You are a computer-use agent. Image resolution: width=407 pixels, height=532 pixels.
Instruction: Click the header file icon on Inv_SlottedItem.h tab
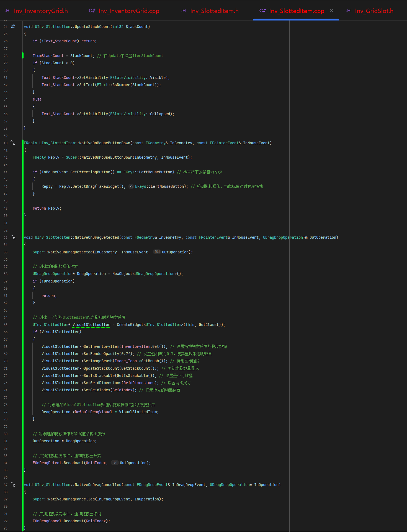[184, 11]
